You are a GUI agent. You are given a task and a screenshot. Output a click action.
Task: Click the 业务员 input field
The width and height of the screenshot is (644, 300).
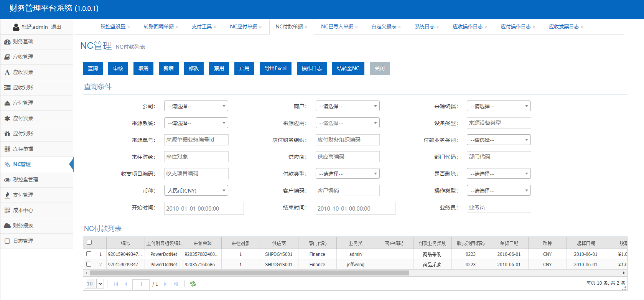point(499,207)
